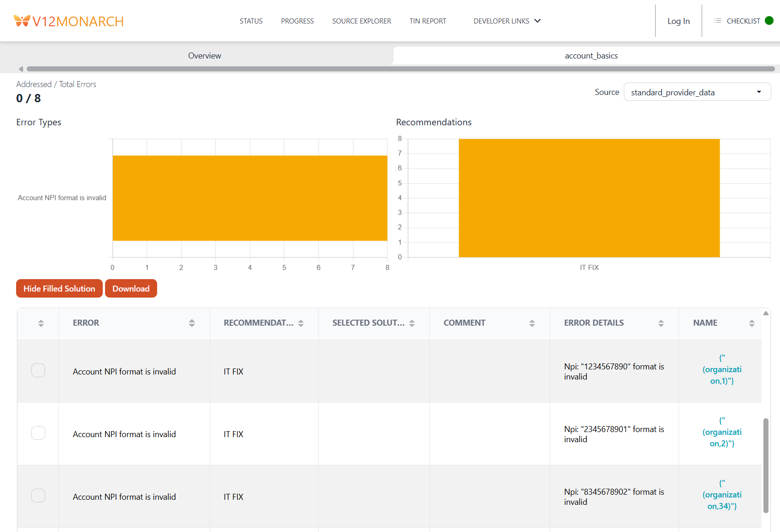
Task: Check the checkbox for Npi 2345678901 row
Action: click(x=38, y=433)
